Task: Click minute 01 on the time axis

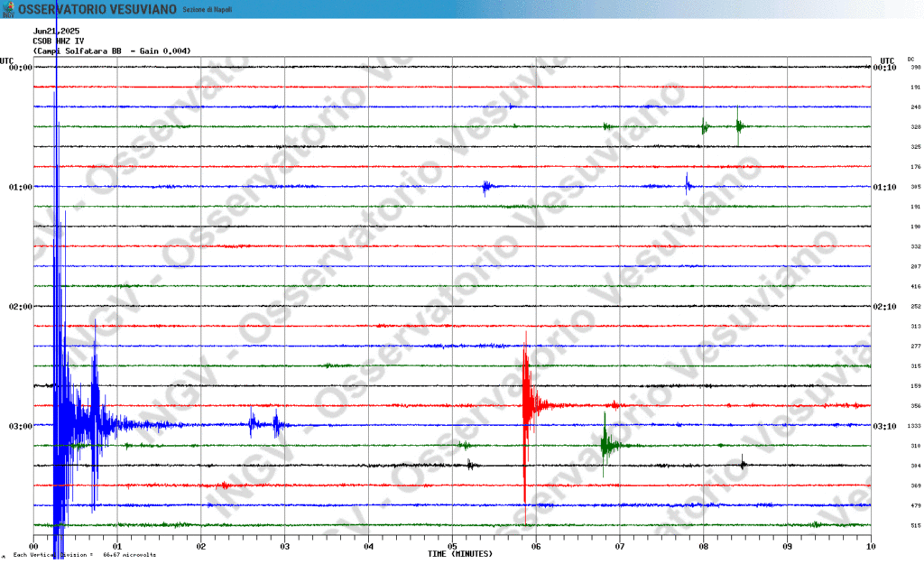Action: pos(117,546)
